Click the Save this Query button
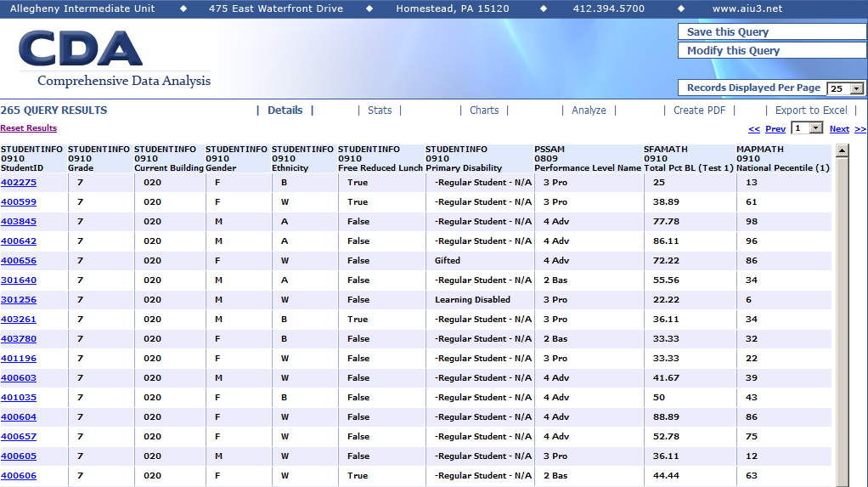Viewport: 868px width, 487px height. pyautogui.click(x=772, y=32)
